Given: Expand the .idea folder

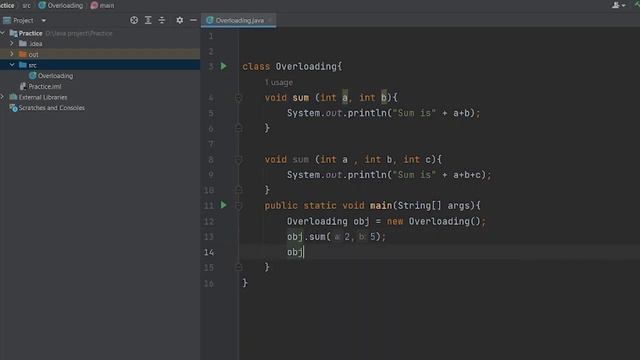Looking at the screenshot, I should coord(11,43).
